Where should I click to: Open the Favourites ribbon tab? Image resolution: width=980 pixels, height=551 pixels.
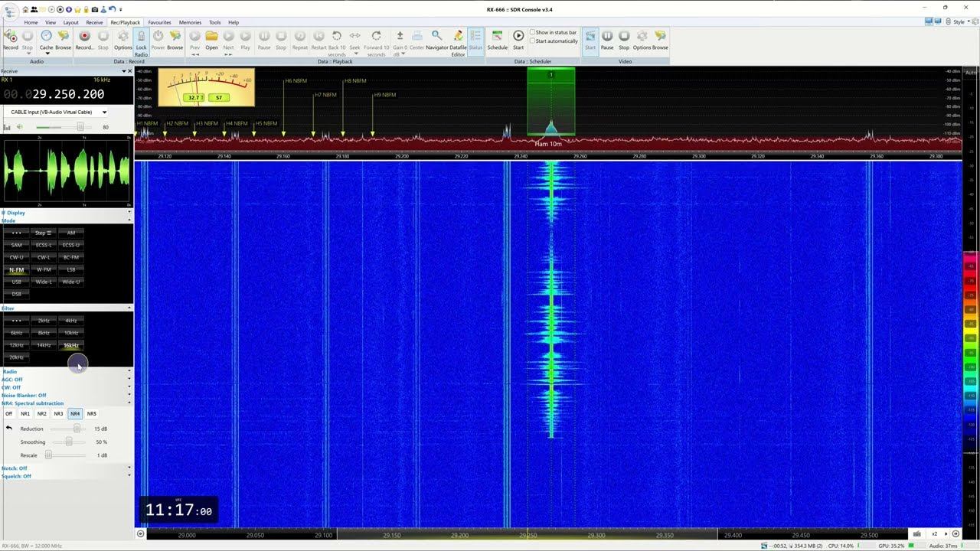click(159, 22)
